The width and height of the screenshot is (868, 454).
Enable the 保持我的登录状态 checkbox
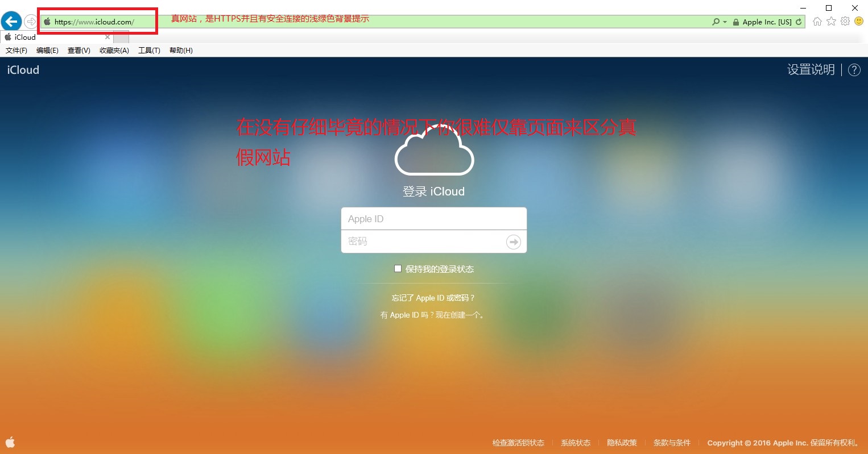click(x=398, y=269)
